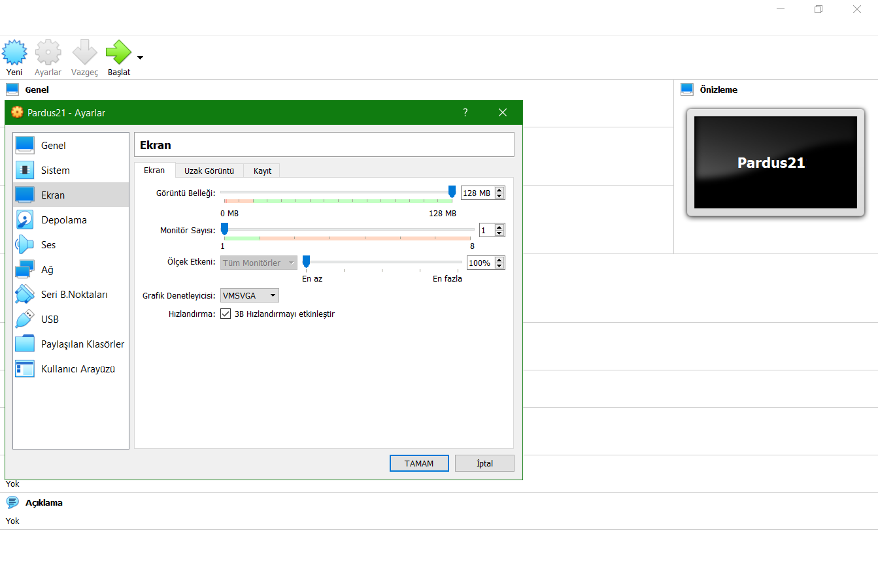Increase Görüntü Belleği with up arrow
Viewport: 878px width, 588px height.
499,190
